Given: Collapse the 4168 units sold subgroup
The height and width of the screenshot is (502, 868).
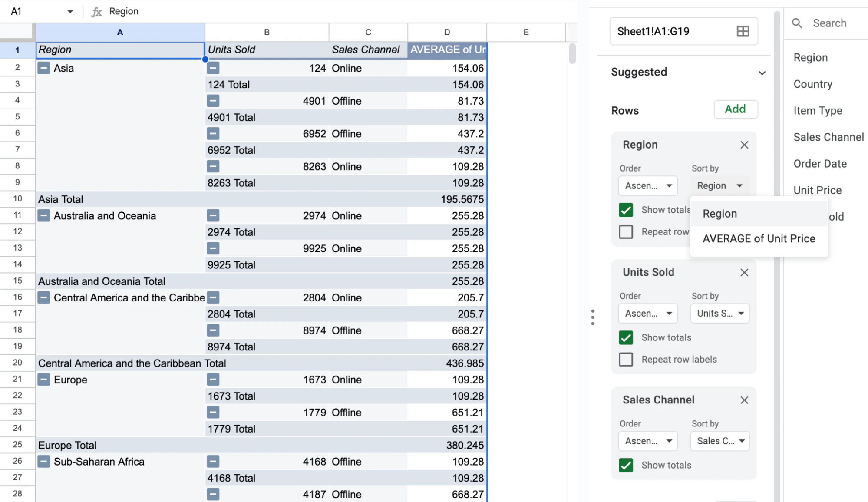Looking at the screenshot, I should tap(213, 462).
